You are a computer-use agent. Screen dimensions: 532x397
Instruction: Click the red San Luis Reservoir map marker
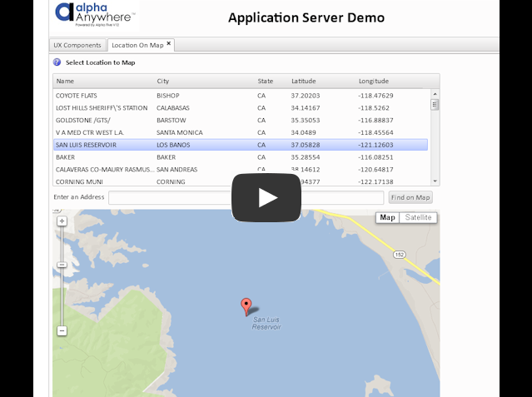tap(246, 307)
